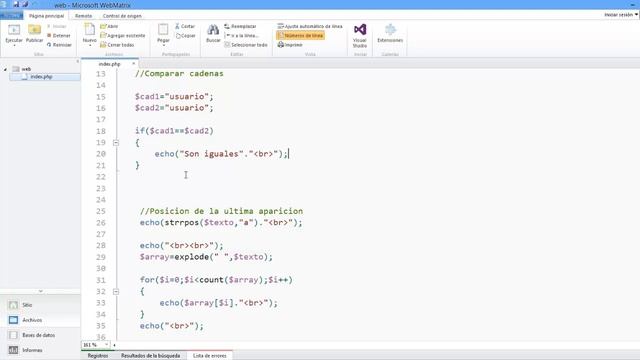Image resolution: width=640 pixels, height=360 pixels.
Task: Click the Sitio workspace icon
Action: (13, 305)
